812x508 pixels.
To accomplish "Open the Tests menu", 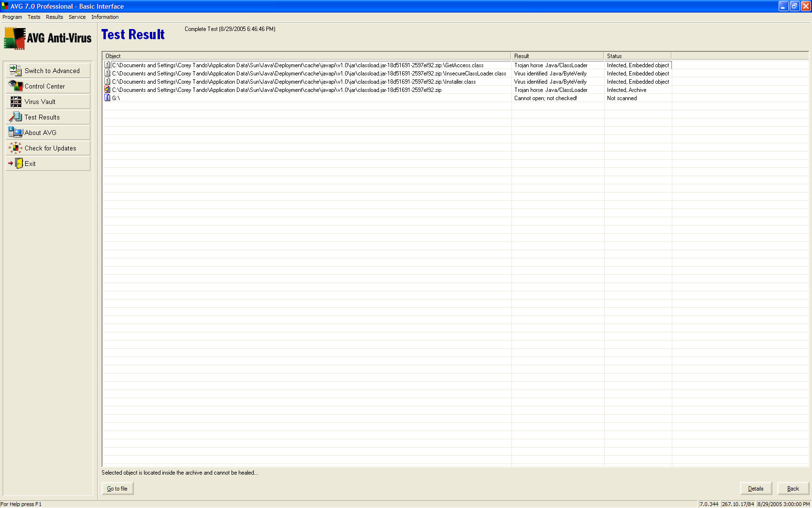I will [x=34, y=17].
